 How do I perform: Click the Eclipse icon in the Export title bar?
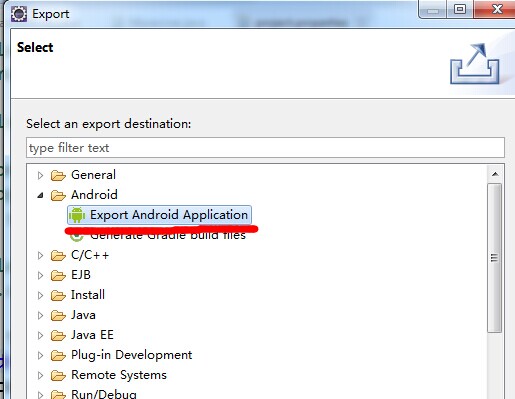19,14
